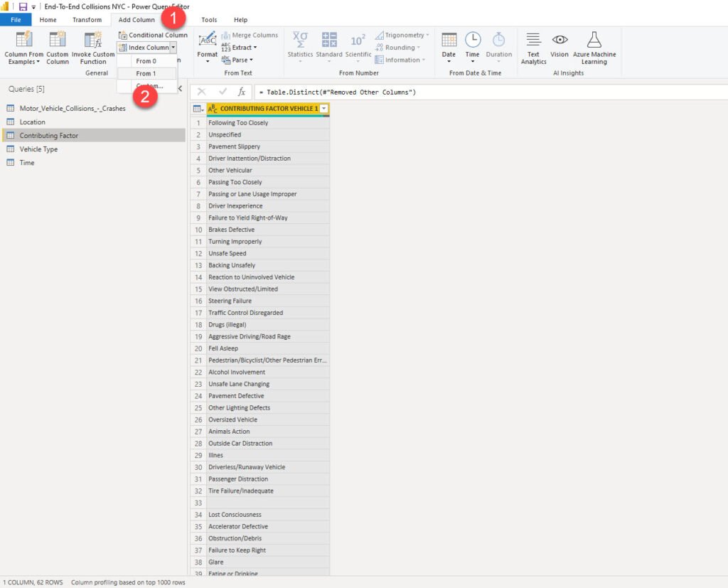728x588 pixels.
Task: Open the table menu icon in grid corner
Action: (x=198, y=109)
